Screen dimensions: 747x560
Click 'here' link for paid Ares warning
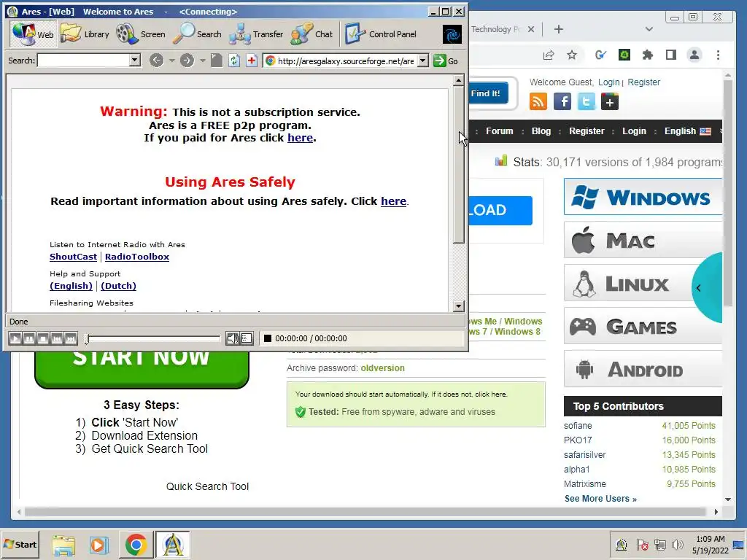(300, 138)
